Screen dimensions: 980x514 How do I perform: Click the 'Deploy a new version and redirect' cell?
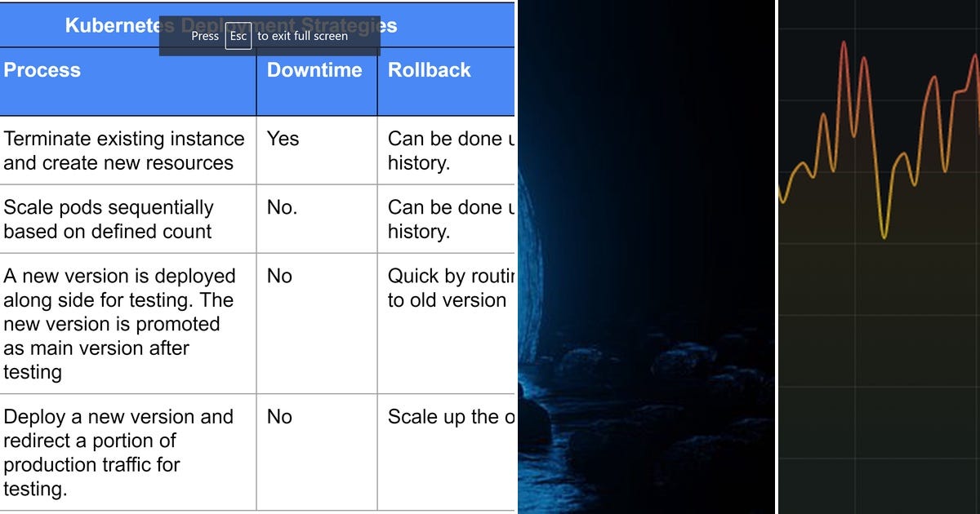pos(118,452)
